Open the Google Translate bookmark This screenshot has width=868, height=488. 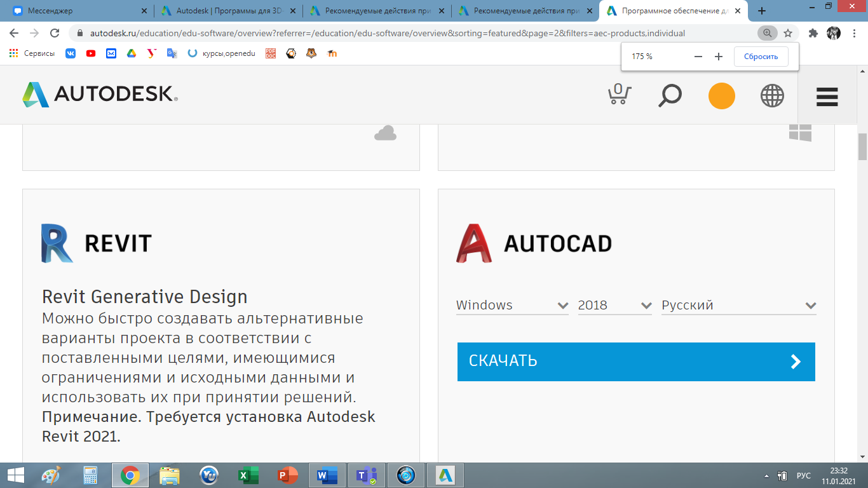point(172,54)
